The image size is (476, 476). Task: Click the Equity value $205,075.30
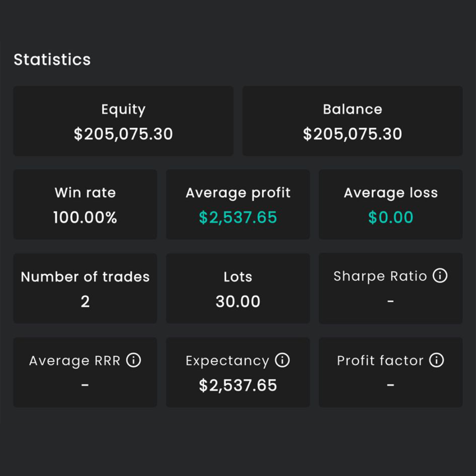click(x=123, y=134)
